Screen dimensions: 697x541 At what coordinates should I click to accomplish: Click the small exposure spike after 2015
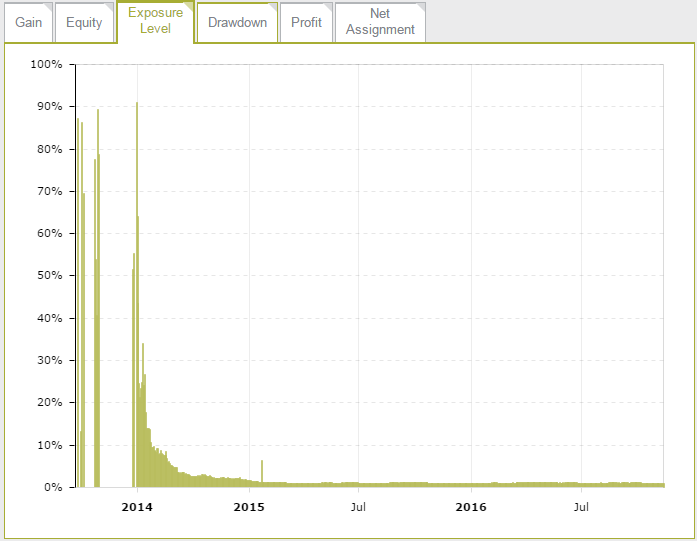pyautogui.click(x=262, y=473)
